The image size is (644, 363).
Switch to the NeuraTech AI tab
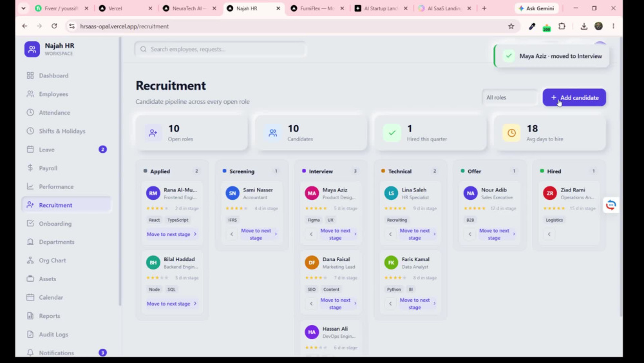pos(189,8)
